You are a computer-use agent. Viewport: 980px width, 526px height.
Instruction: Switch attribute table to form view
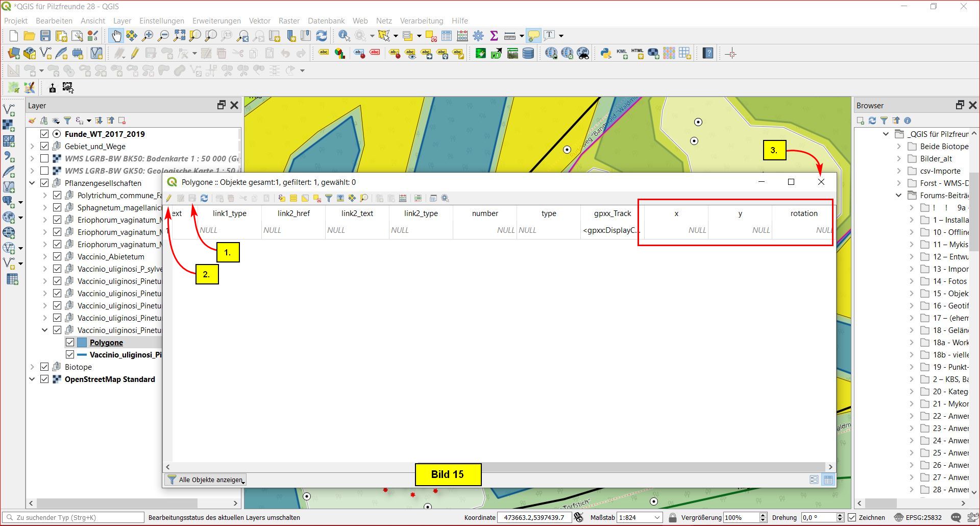(x=814, y=480)
